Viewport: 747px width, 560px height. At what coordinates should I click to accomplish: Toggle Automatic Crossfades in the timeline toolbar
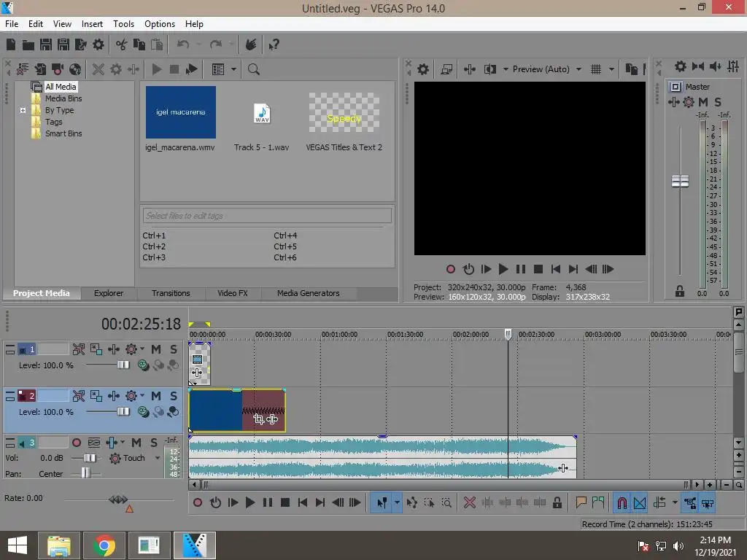tap(640, 503)
